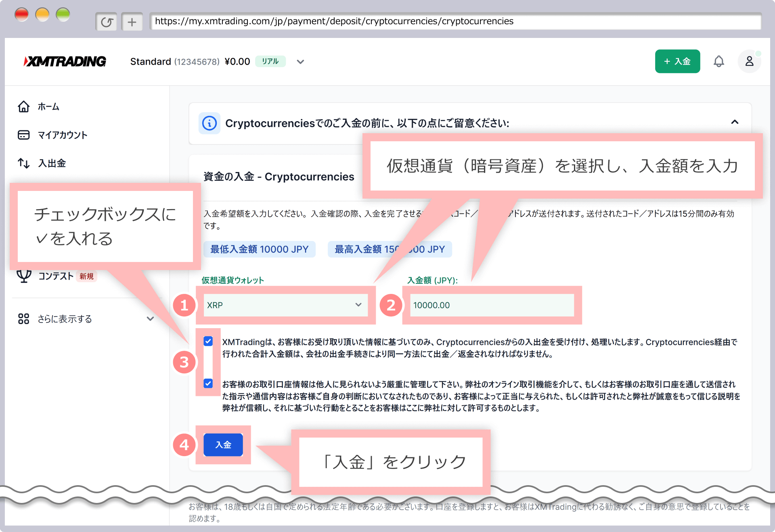
Task: Uncheck the second account information checkbox
Action: (208, 383)
